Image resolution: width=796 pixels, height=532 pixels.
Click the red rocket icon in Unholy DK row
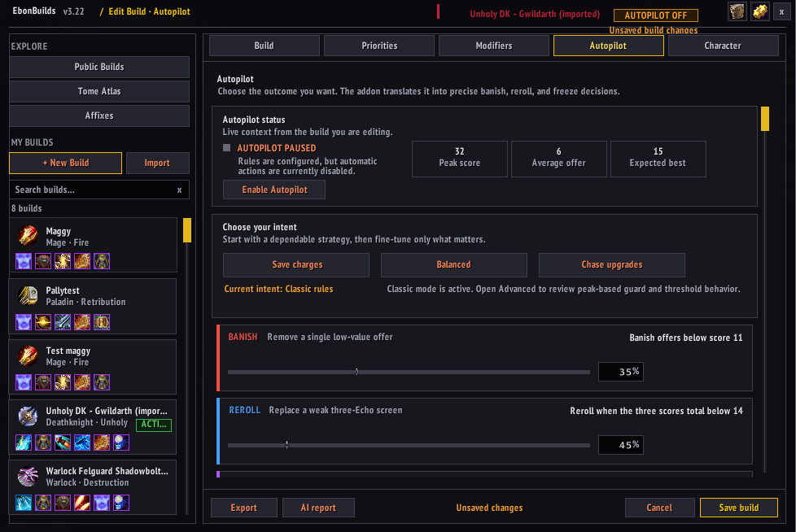pos(63,443)
